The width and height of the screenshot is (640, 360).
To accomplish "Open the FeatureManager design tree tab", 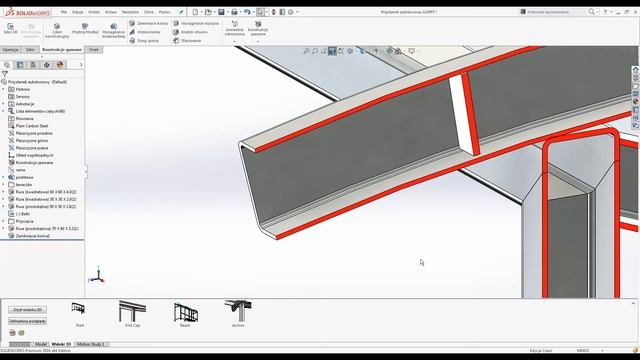I will [x=7, y=65].
